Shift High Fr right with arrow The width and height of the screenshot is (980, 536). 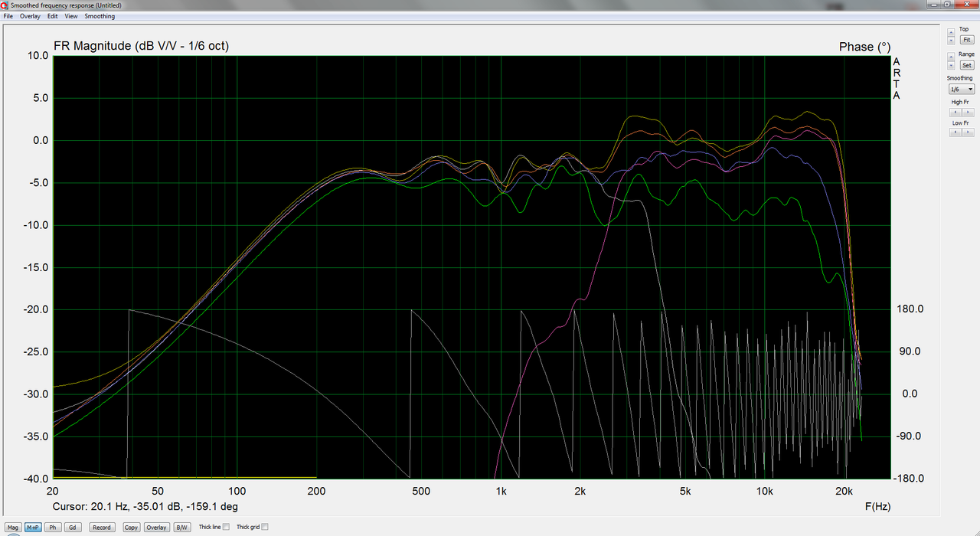tap(968, 113)
